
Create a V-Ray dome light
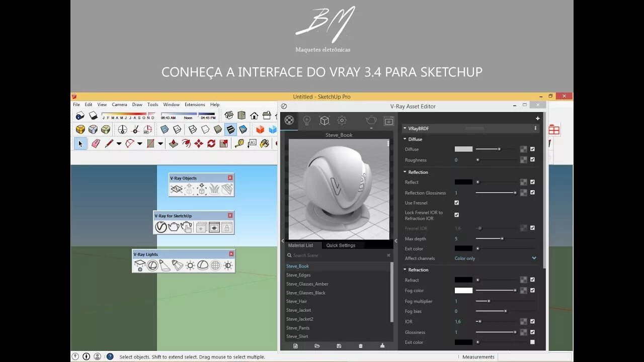tap(203, 265)
